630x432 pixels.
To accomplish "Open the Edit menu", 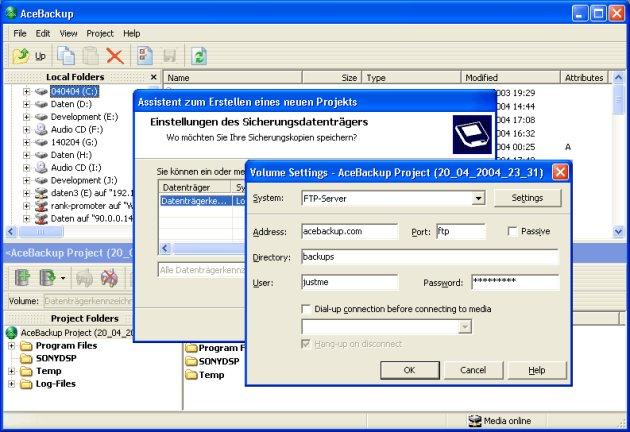I will click(43, 33).
